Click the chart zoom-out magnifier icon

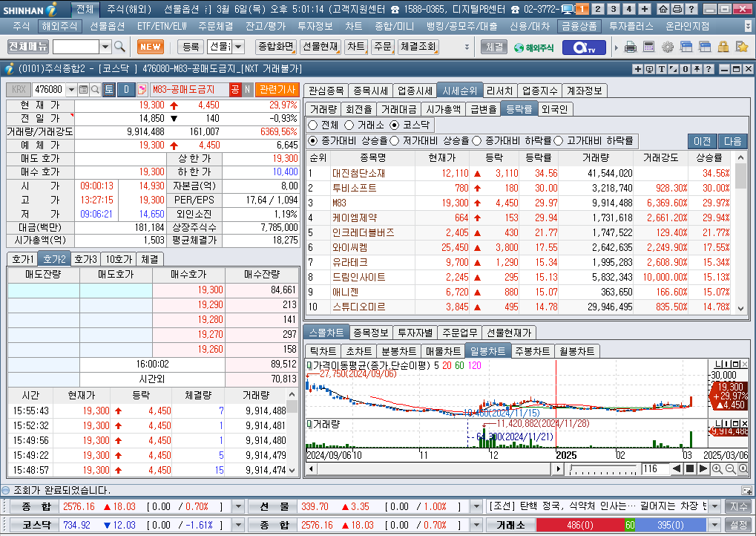[x=730, y=468]
